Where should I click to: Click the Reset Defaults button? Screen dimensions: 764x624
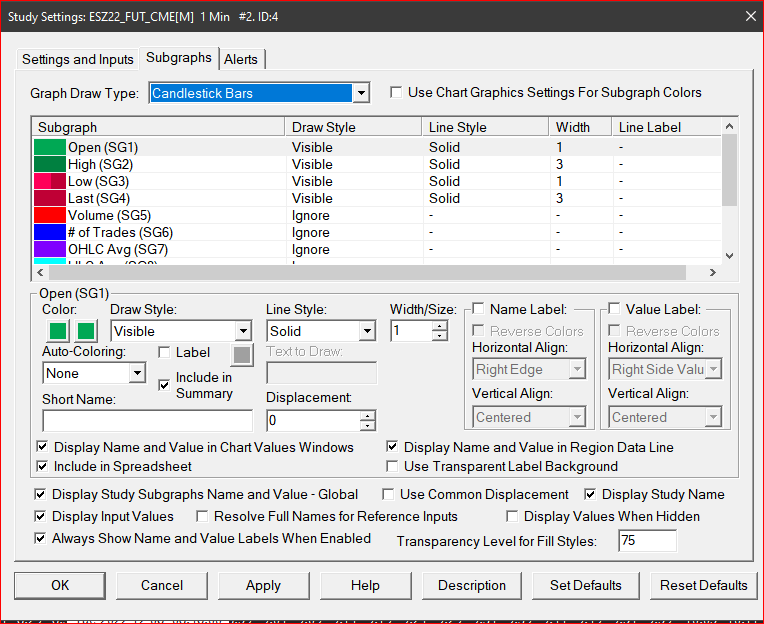[702, 585]
